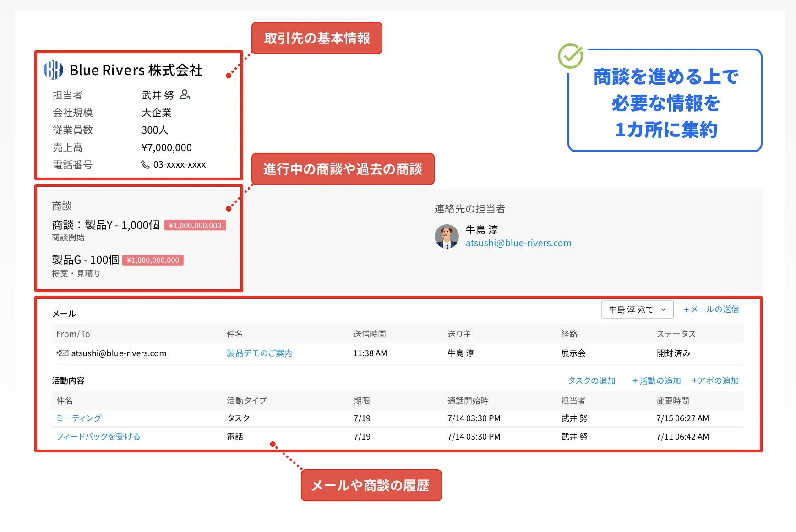Click the contact email atsushi@blue-rivers.com under 牛島 淳
Viewport: 796px width, 532px height.
(518, 243)
